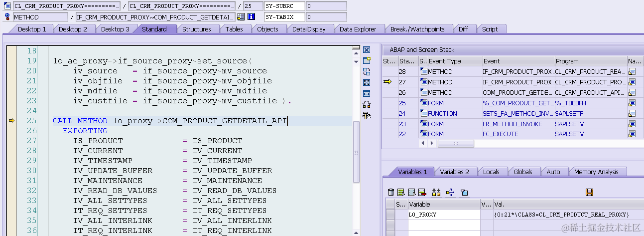This screenshot has height=236, width=644.
Task: Switch to the Auto tab
Action: point(553,172)
